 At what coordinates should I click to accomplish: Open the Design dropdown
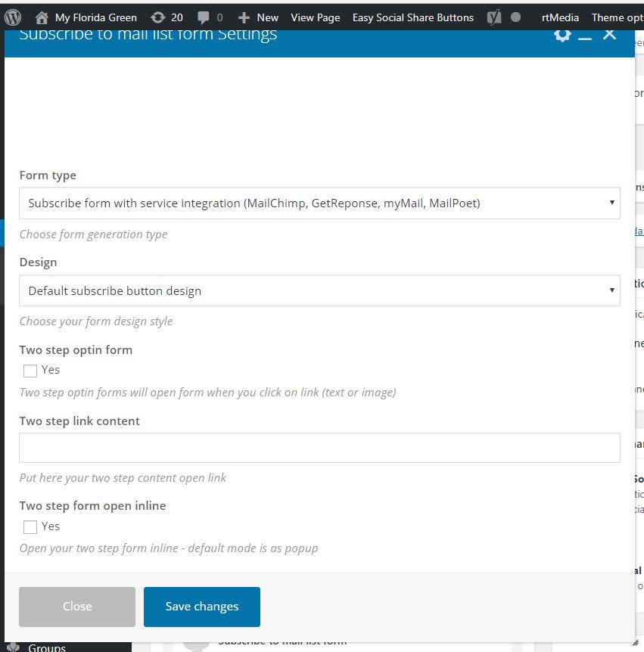pyautogui.click(x=319, y=290)
